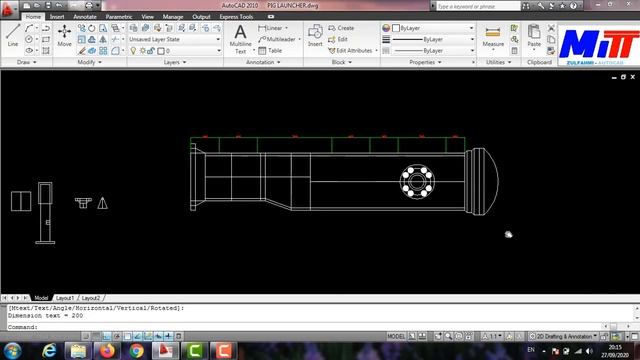Open the 2D Drafting & Annotation workspace dropdown
Image resolution: width=640 pixels, height=360 pixels.
[x=563, y=336]
